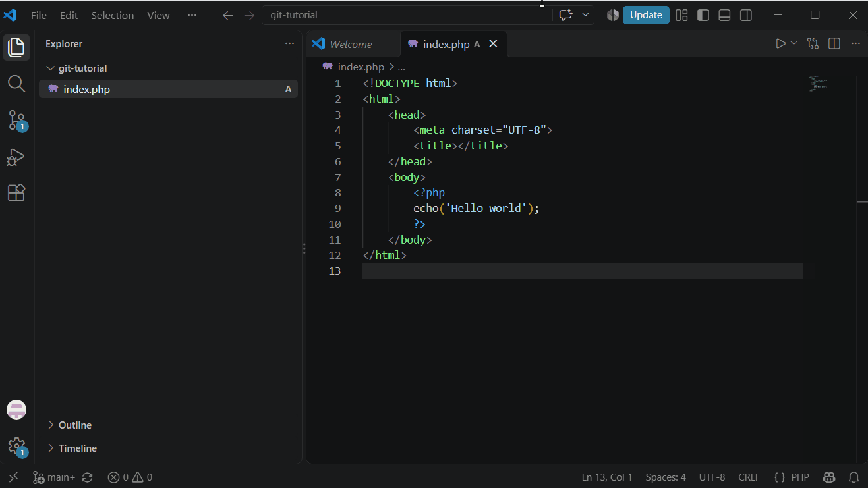Viewport: 868px width, 488px height.
Task: Open the Extensions view
Action: pos(16,192)
